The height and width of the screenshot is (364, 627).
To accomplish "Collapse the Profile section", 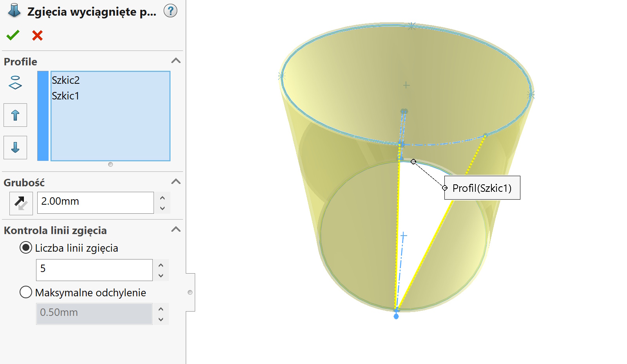I will point(176,61).
